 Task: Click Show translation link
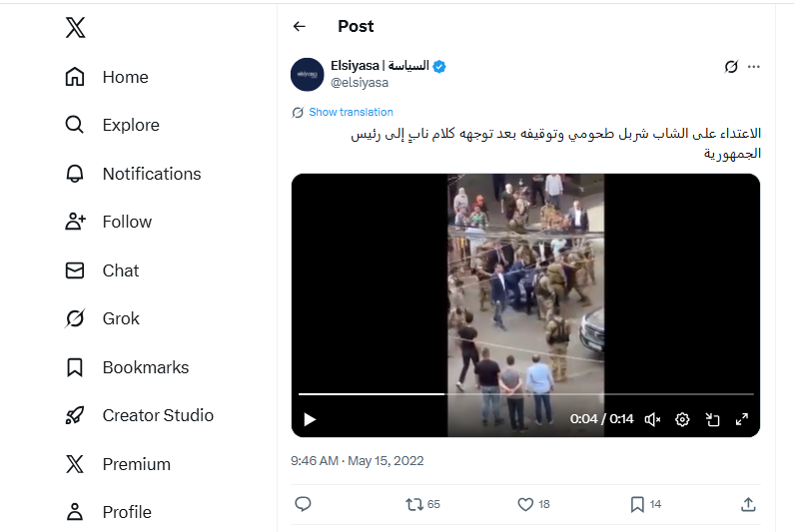[351, 113]
